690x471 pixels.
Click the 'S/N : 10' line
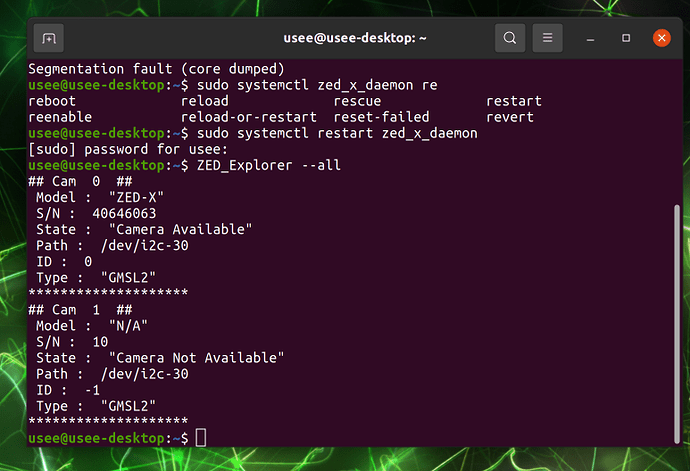(72, 342)
